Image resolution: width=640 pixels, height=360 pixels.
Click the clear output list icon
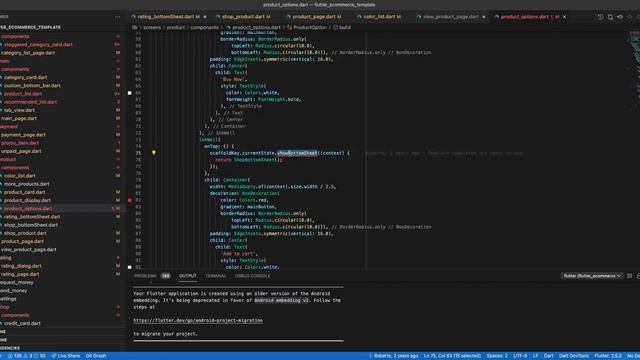click(x=629, y=276)
